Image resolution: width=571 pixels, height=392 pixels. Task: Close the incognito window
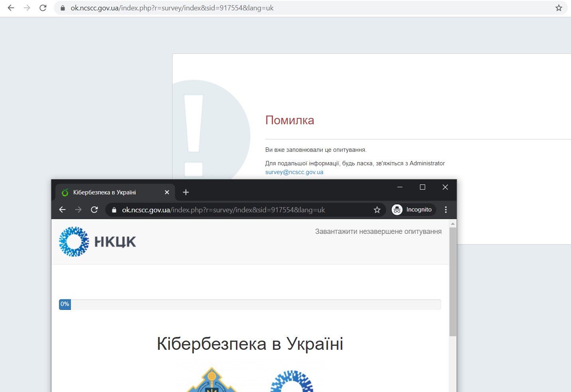coord(445,187)
